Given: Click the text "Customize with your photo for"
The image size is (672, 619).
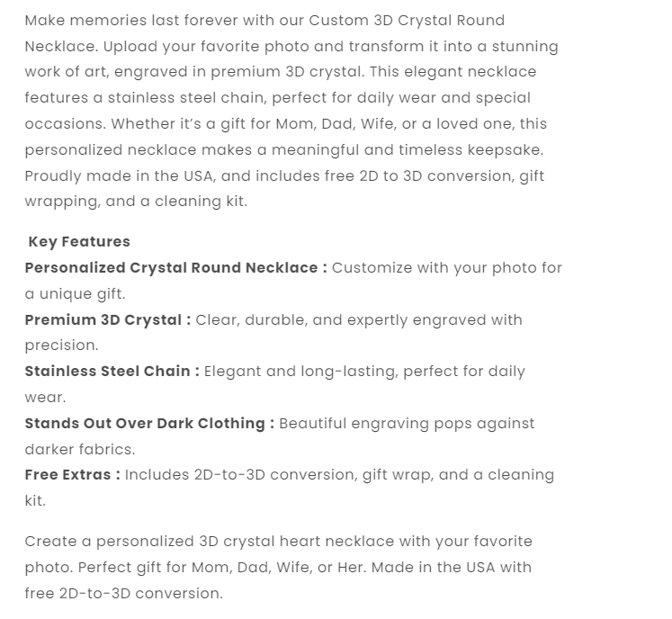Looking at the screenshot, I should pos(447,267).
